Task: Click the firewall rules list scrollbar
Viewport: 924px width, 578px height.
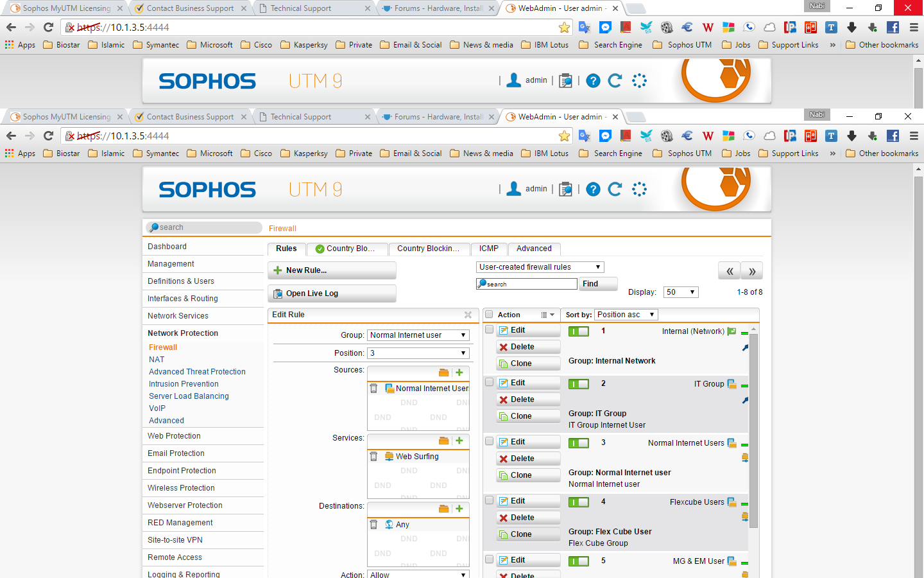Action: coord(754,430)
